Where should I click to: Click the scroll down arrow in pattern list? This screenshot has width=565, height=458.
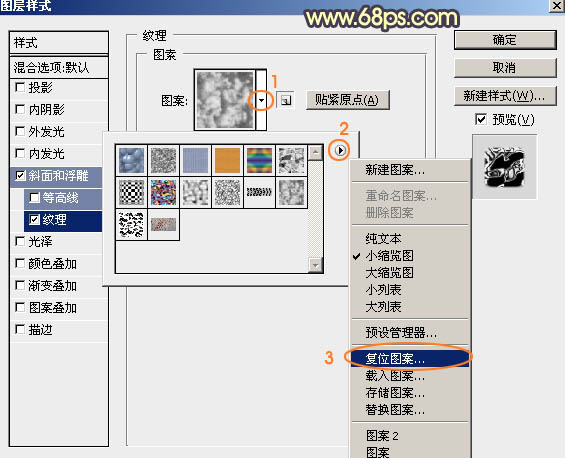coord(315,266)
